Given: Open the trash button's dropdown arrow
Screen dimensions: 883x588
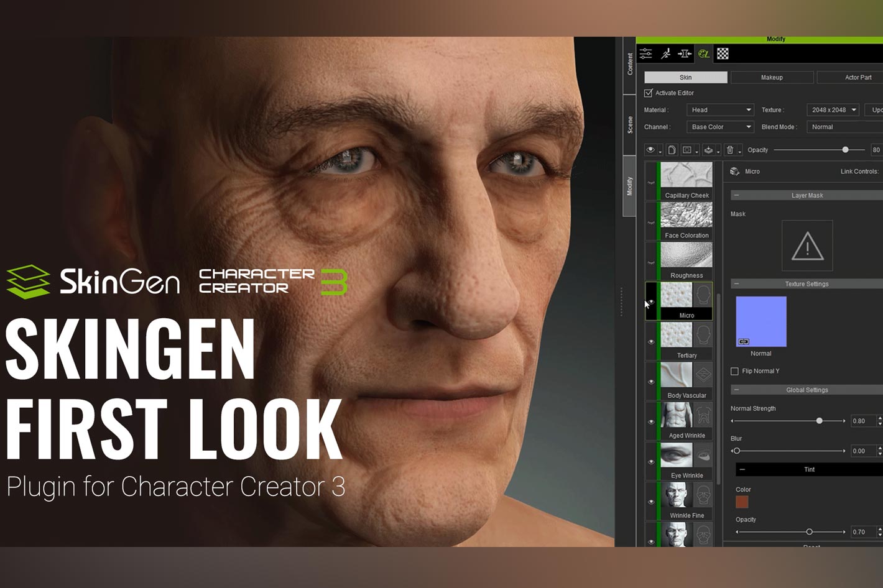Looking at the screenshot, I should coord(739,152).
